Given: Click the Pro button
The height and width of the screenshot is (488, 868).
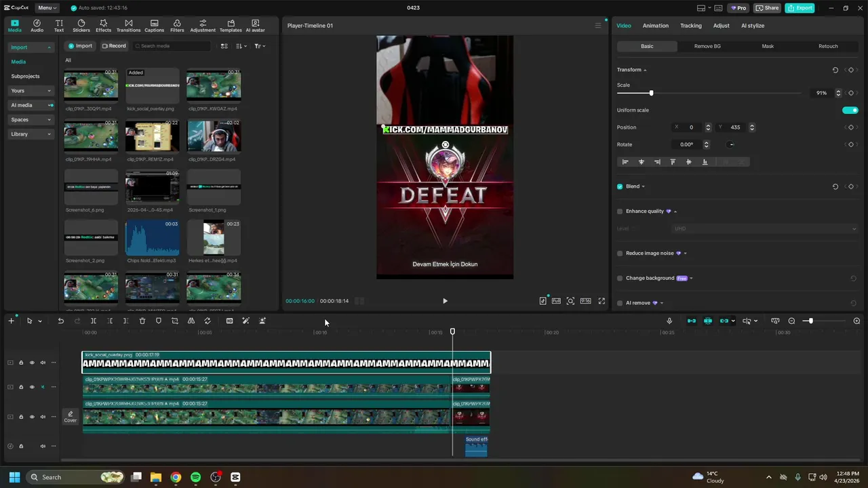Looking at the screenshot, I should click(x=738, y=8).
